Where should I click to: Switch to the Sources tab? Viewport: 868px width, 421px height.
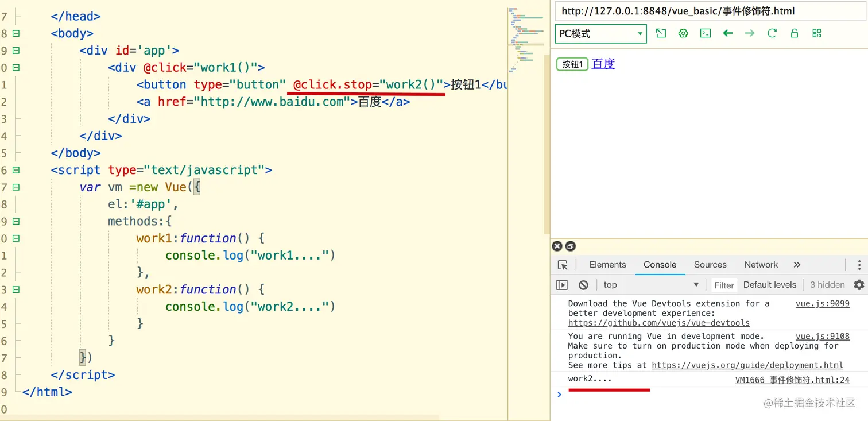point(710,265)
